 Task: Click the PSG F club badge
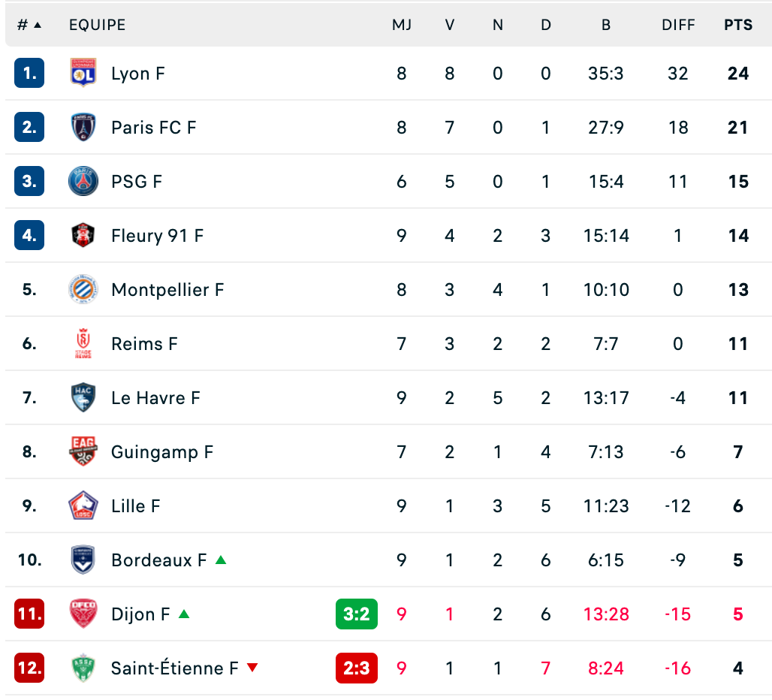pos(83,181)
